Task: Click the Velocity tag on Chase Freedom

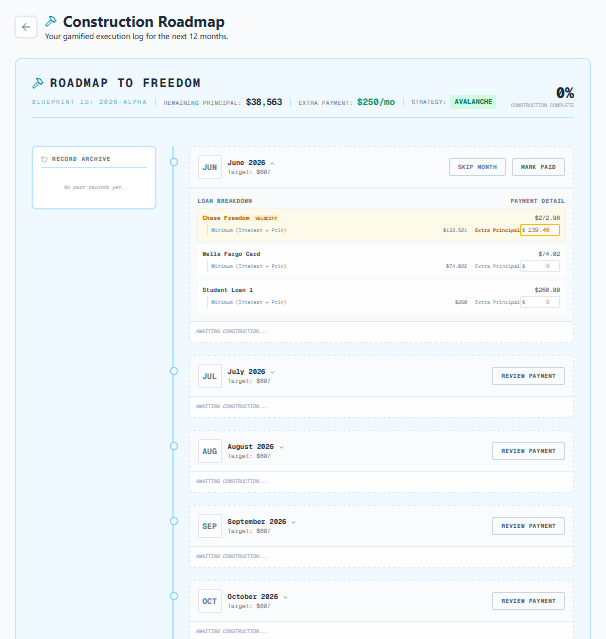Action: click(x=266, y=218)
